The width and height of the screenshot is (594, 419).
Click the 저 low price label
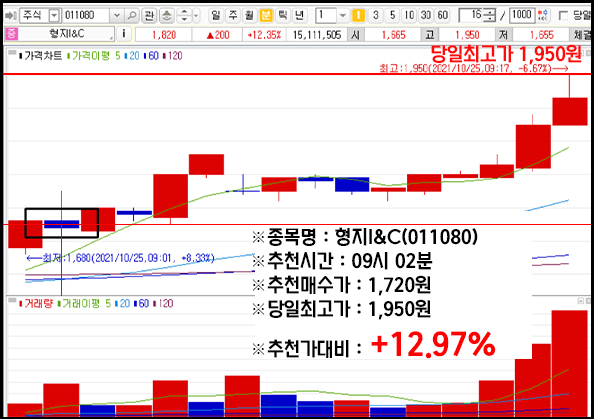503,35
